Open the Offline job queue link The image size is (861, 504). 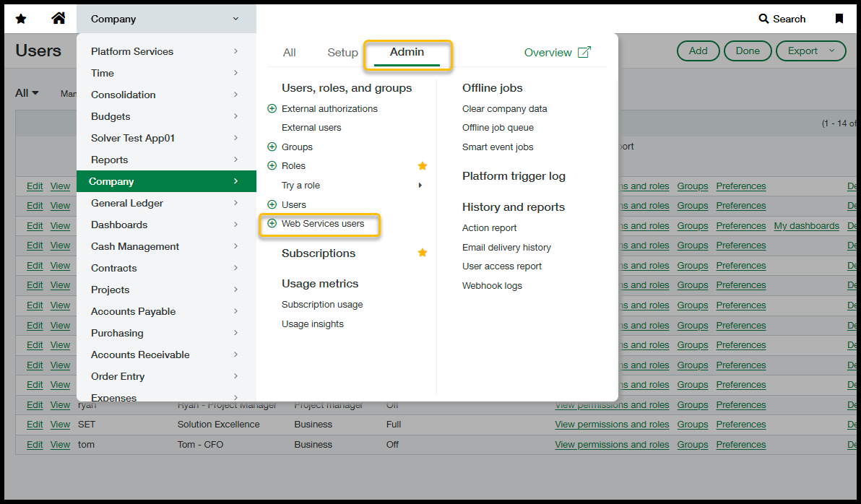pos(498,128)
